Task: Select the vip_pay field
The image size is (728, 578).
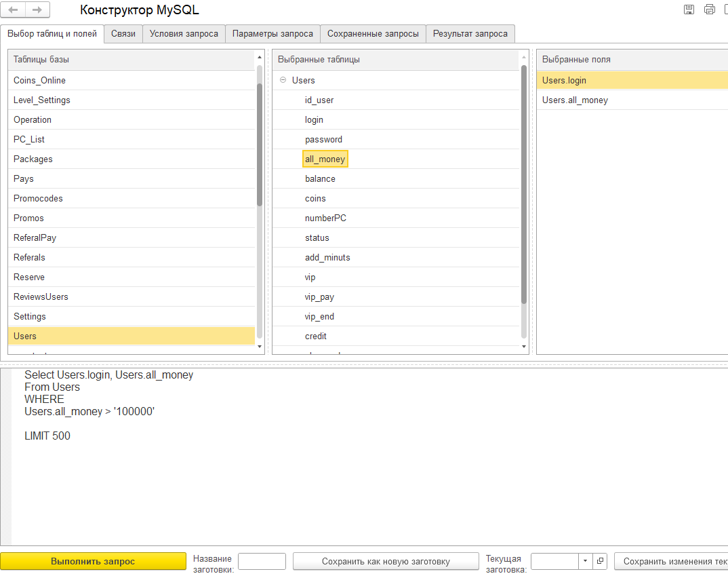Action: [x=319, y=296]
